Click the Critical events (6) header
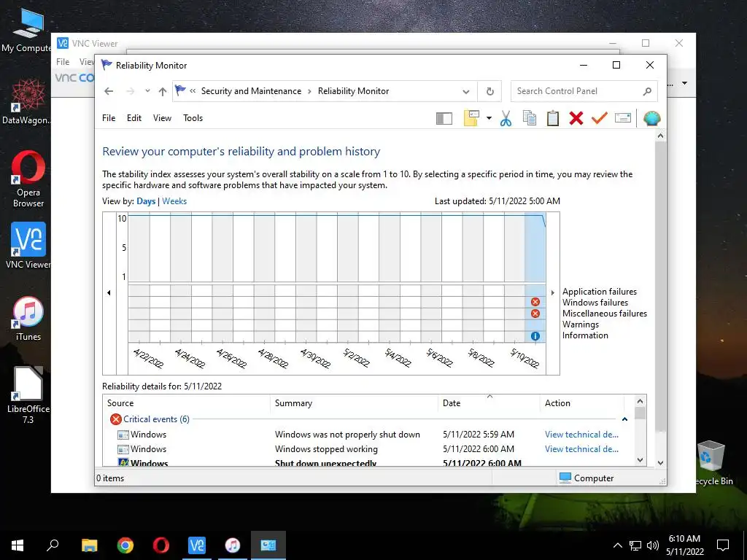The height and width of the screenshot is (560, 747). click(156, 419)
